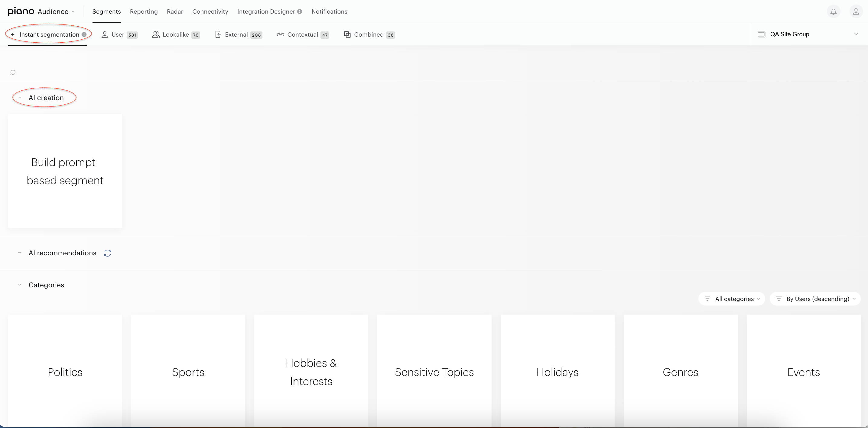The height and width of the screenshot is (428, 868).
Task: Click the User segments person icon
Action: click(105, 34)
